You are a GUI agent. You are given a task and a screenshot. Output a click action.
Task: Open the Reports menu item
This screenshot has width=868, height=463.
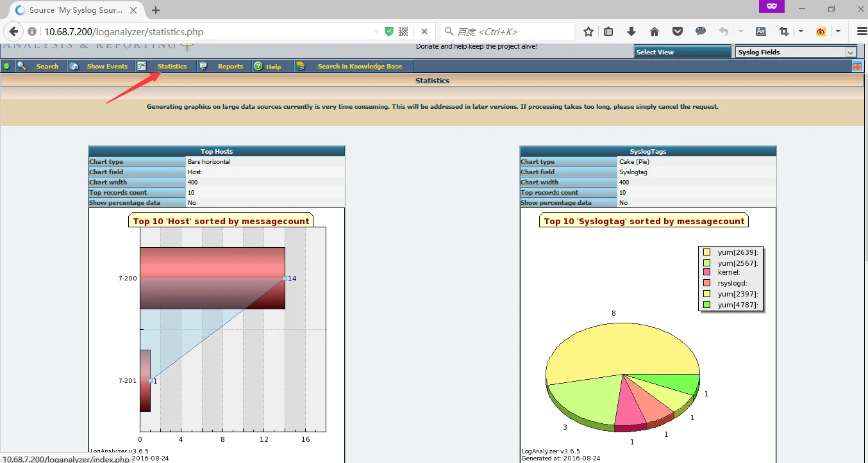point(230,67)
